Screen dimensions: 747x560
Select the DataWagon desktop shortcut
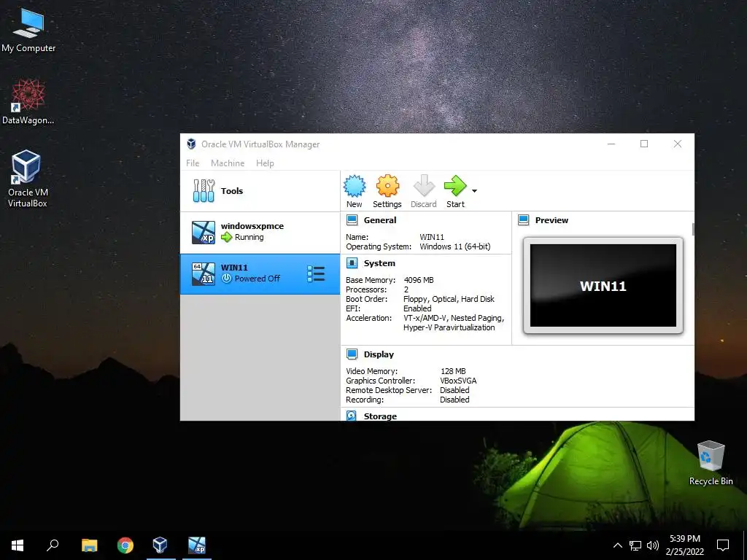click(x=28, y=102)
